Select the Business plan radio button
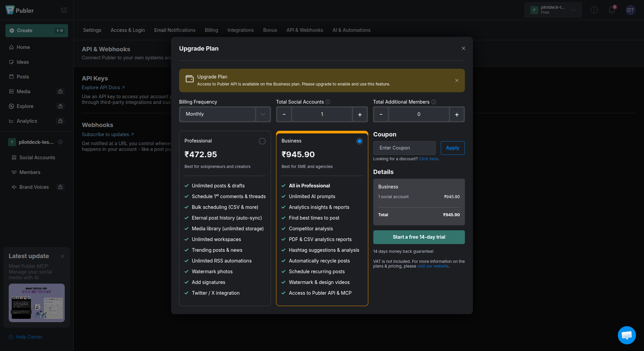The height and width of the screenshot is (351, 644). click(x=359, y=141)
